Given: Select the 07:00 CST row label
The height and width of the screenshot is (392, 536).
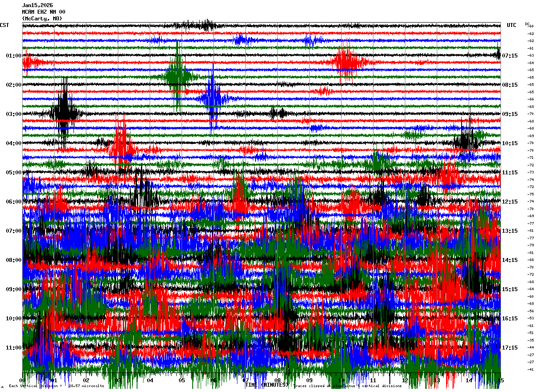Looking at the screenshot, I should 14,231.
